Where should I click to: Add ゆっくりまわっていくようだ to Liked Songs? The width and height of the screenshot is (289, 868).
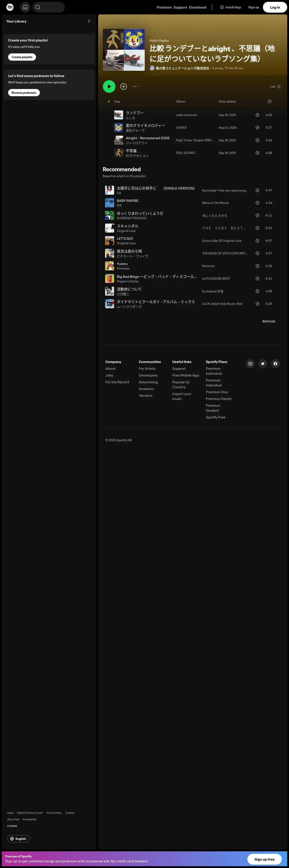[257, 215]
